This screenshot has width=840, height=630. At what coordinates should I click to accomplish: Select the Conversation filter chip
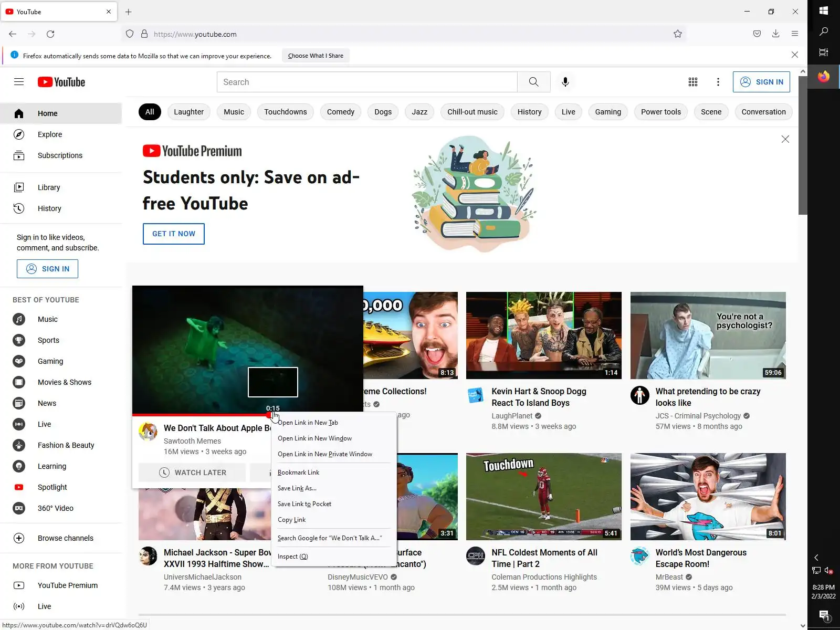(763, 112)
